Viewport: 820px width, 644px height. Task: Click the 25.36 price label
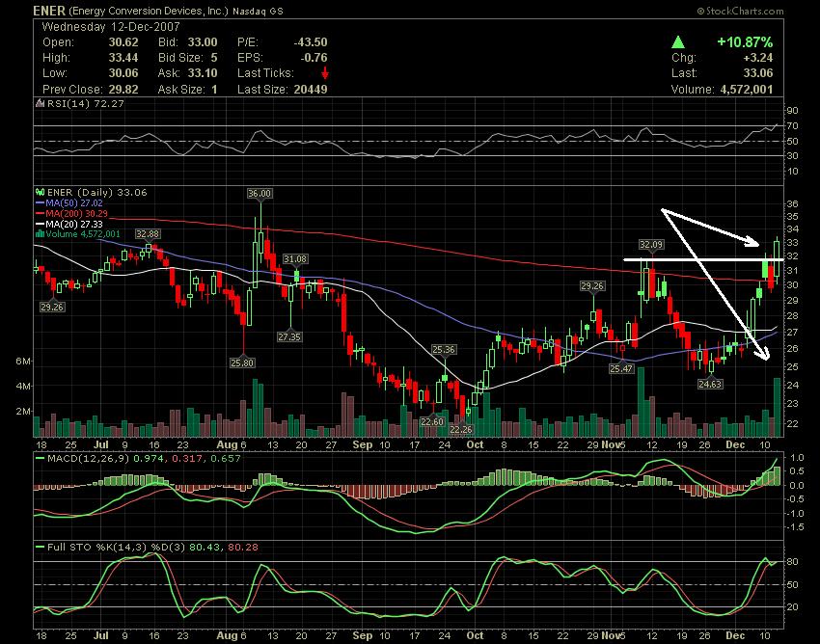click(x=443, y=349)
